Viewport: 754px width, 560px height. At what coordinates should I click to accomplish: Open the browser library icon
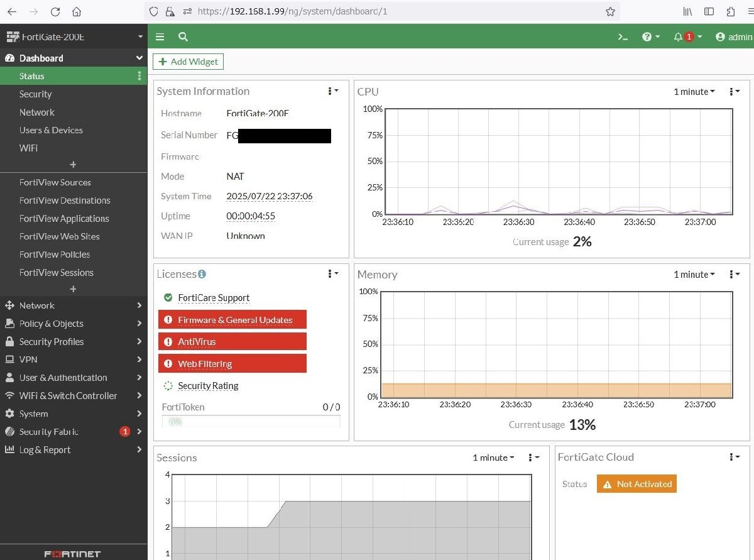click(687, 11)
